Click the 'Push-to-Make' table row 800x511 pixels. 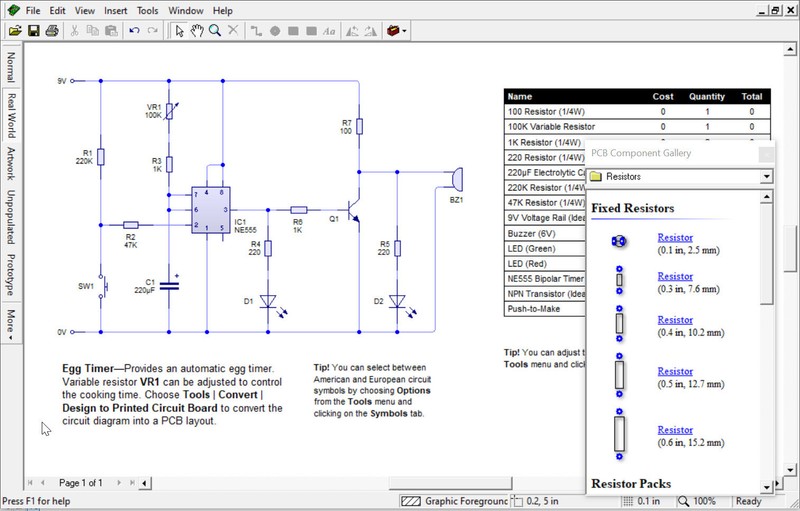tap(545, 309)
